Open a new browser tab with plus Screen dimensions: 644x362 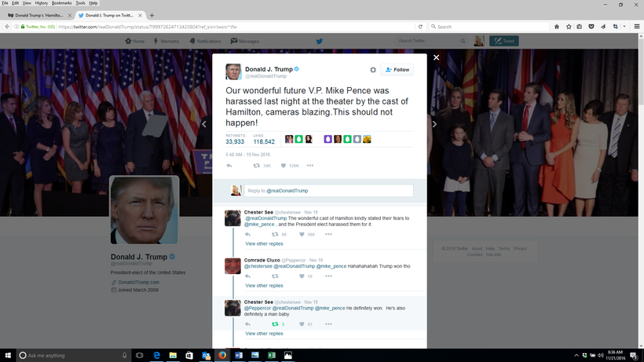point(152,15)
